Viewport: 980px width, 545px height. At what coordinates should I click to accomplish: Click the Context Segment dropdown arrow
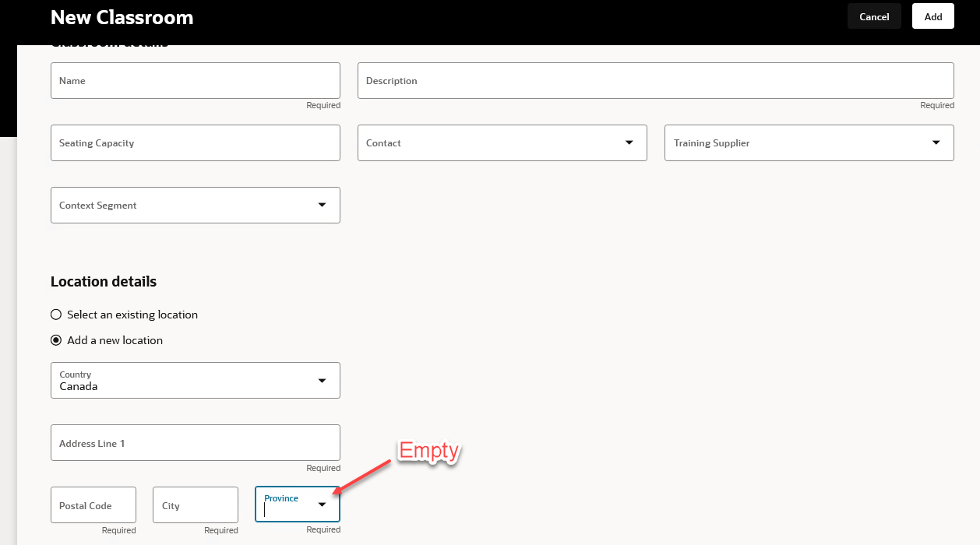click(x=322, y=205)
